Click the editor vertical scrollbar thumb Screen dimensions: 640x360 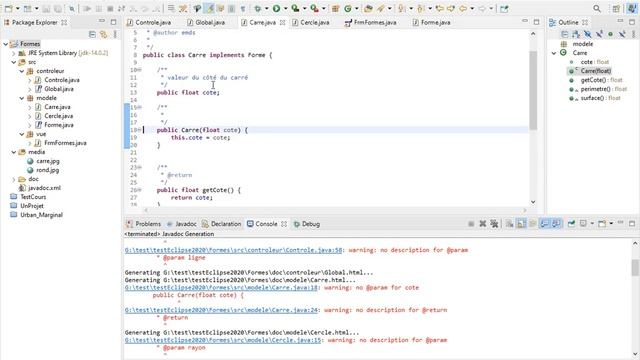pyautogui.click(x=533, y=90)
